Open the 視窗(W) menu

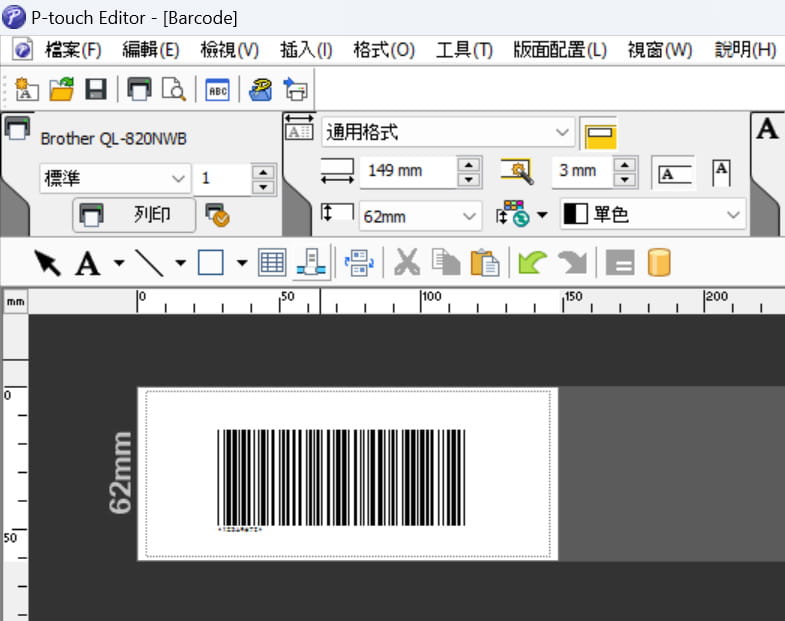coord(660,50)
